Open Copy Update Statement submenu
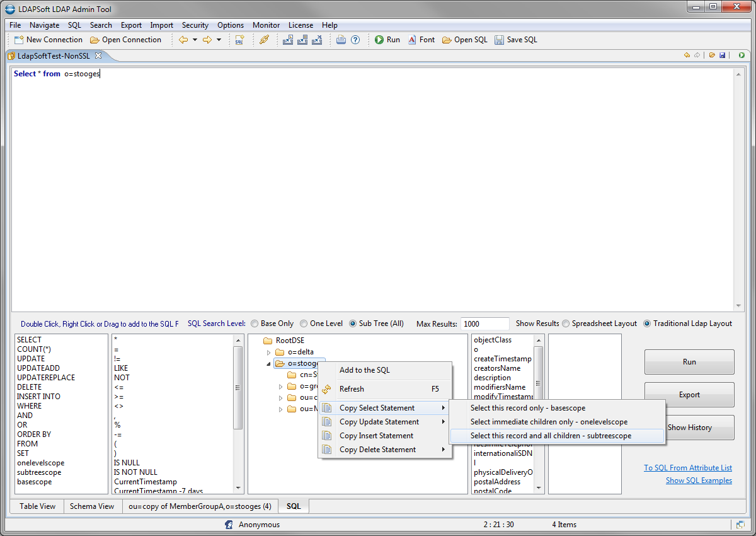The image size is (756, 536). click(x=379, y=422)
